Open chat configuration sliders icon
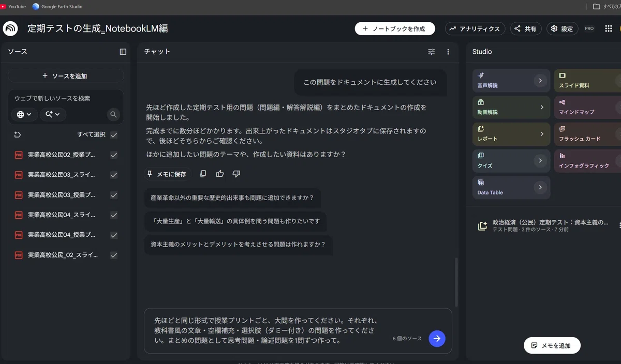 click(x=432, y=52)
